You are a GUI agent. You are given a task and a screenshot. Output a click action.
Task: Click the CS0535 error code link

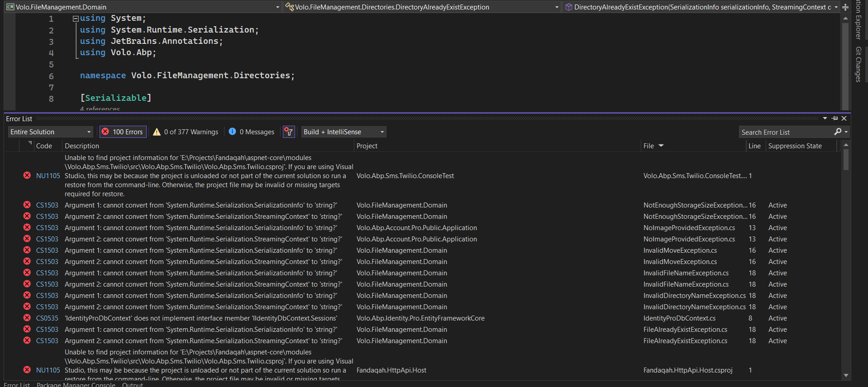(x=47, y=318)
